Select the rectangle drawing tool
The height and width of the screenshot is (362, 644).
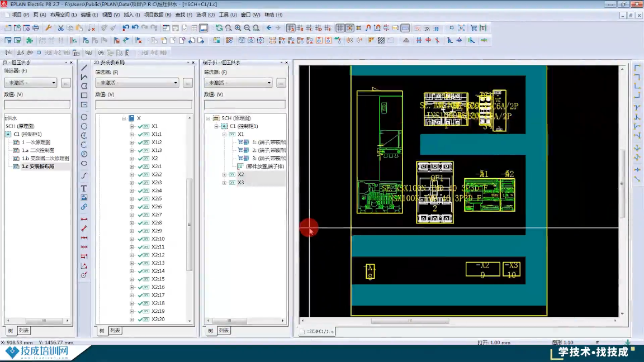click(84, 96)
